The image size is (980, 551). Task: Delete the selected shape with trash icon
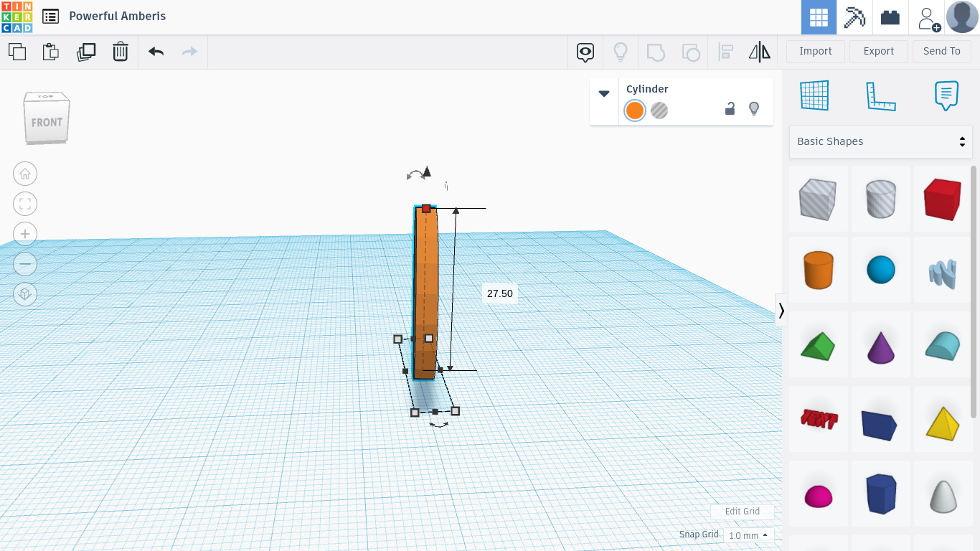(x=121, y=52)
